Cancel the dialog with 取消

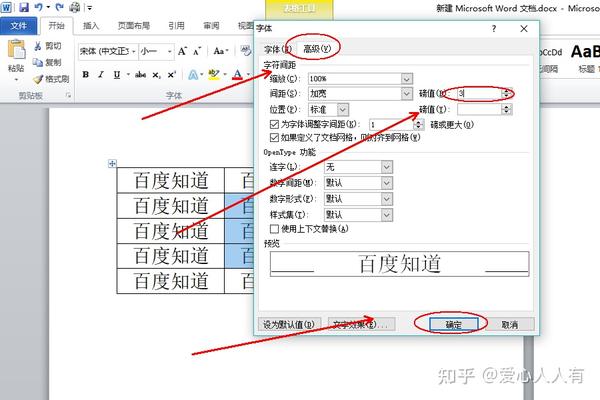point(509,325)
